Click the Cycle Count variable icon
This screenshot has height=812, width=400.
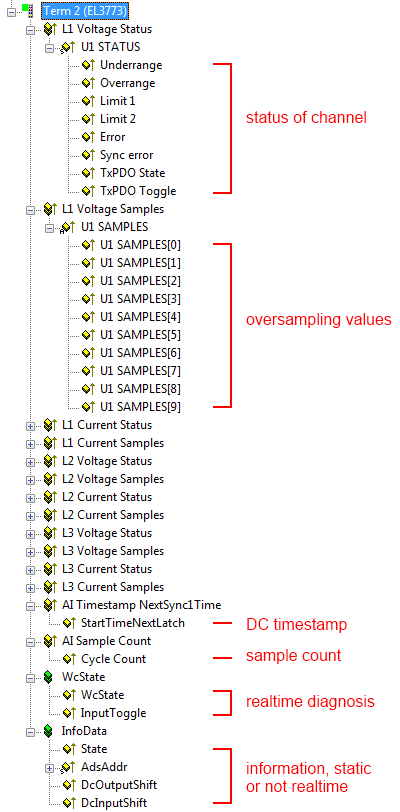pos(69,659)
